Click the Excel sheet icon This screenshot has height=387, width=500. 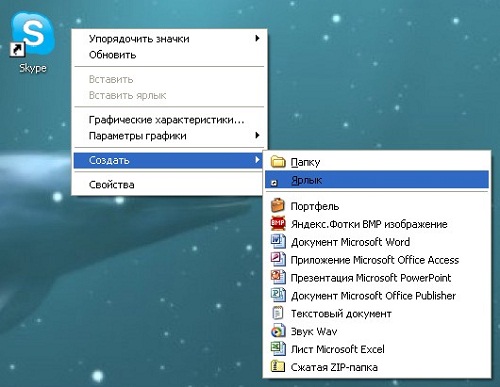pyautogui.click(x=278, y=349)
